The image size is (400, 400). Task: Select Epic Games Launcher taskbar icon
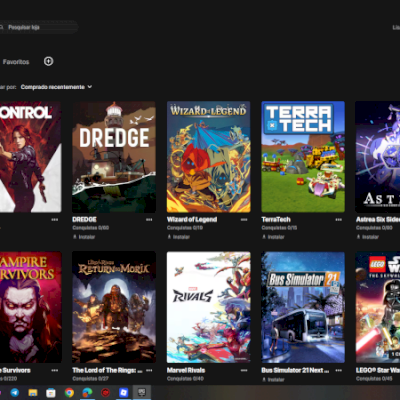(x=142, y=392)
